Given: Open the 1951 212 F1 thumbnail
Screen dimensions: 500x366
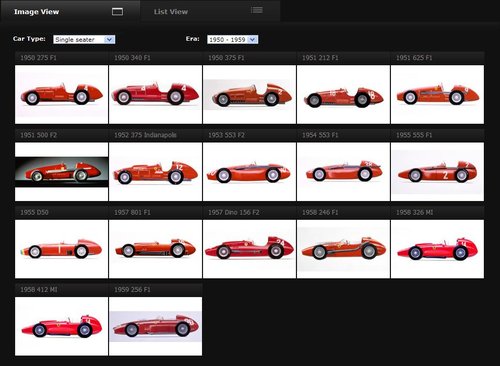Looking at the screenshot, I should point(343,94).
